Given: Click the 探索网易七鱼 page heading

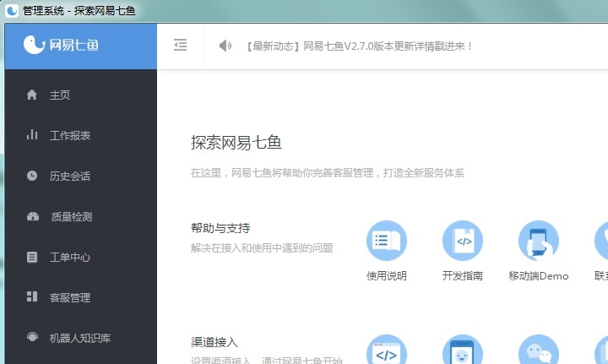Looking at the screenshot, I should pyautogui.click(x=236, y=143).
